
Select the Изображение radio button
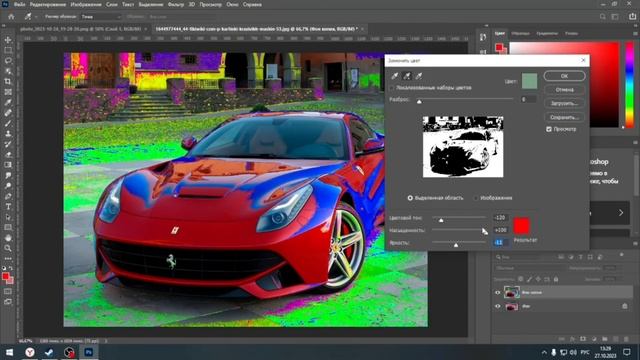point(476,198)
